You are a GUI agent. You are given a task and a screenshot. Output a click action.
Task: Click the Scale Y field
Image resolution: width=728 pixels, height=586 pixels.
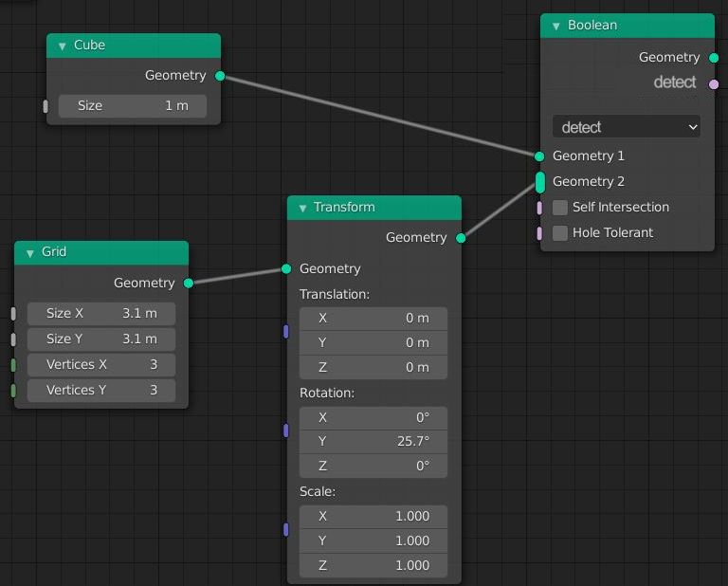pos(373,540)
